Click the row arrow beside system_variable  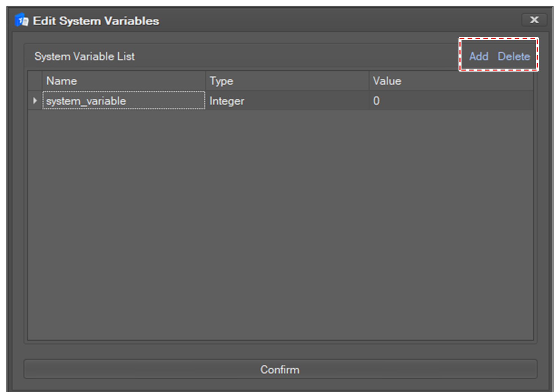[x=35, y=101]
